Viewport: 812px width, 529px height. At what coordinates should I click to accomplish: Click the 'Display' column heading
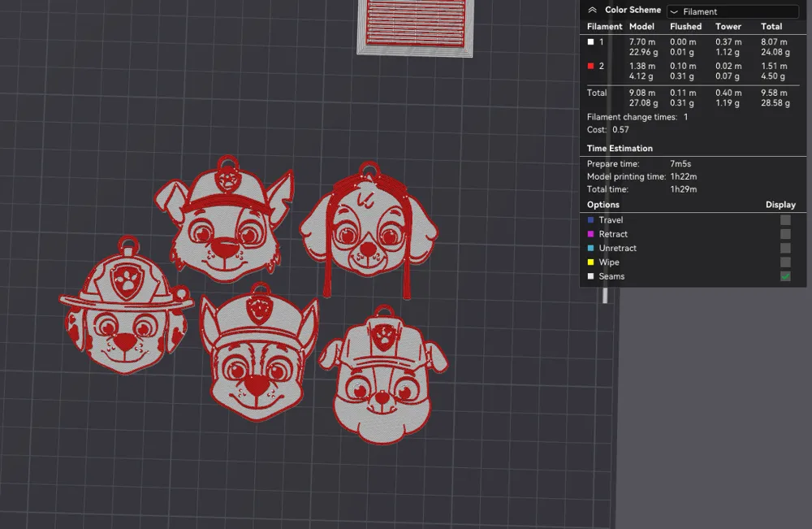(780, 205)
